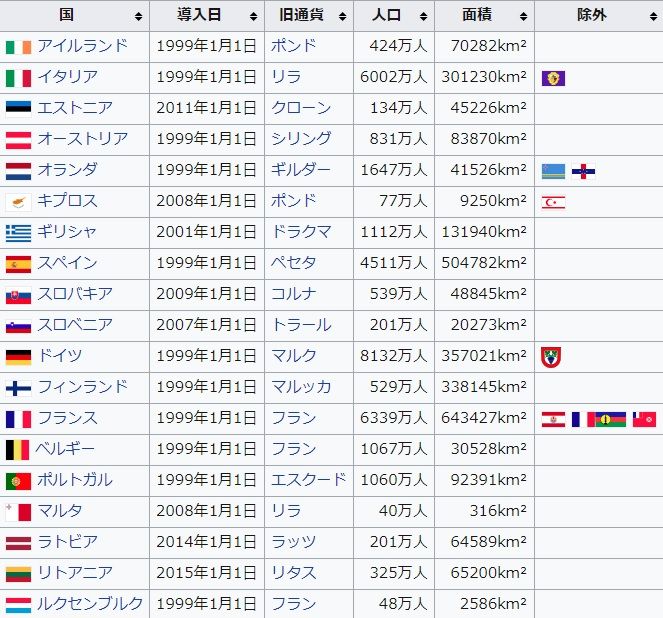
Task: Click the Ireland flag icon
Action: tap(18, 47)
